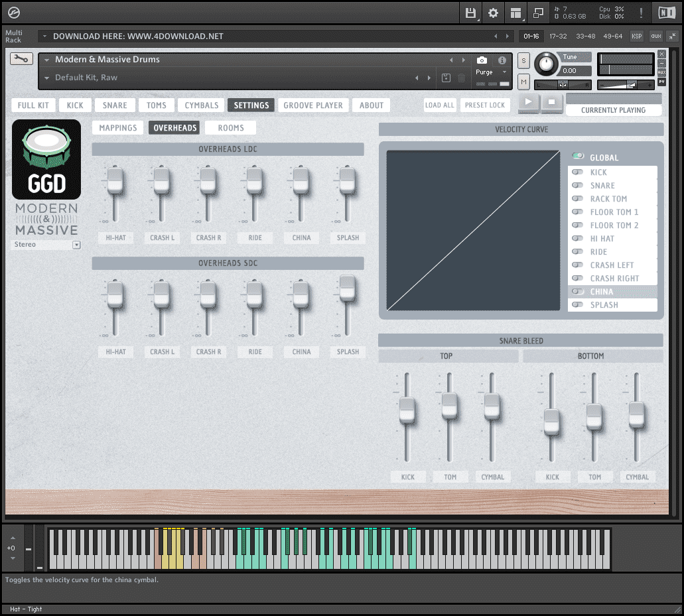Viewport: 684px width, 616px height.
Task: Open snapshot view camera icon
Action: pyautogui.click(x=482, y=60)
